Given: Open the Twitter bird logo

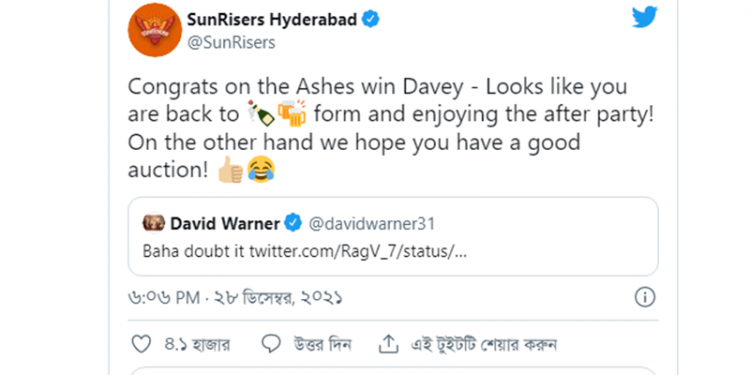Looking at the screenshot, I should [644, 18].
